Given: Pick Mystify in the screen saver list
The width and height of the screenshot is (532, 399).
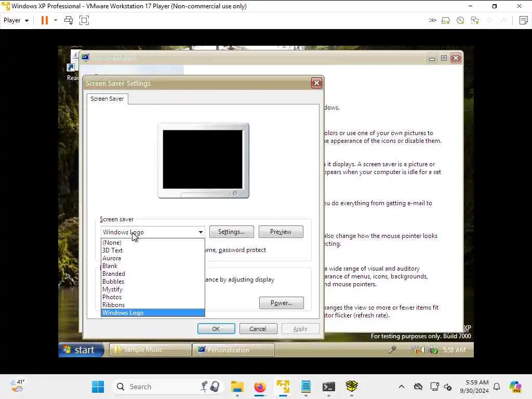Looking at the screenshot, I should pos(153,289).
